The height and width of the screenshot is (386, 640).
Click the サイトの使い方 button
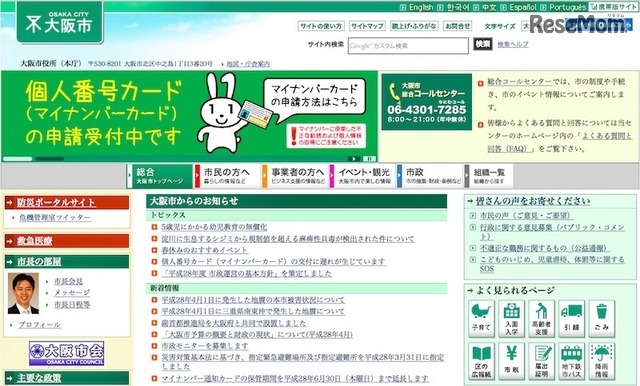pos(321,26)
